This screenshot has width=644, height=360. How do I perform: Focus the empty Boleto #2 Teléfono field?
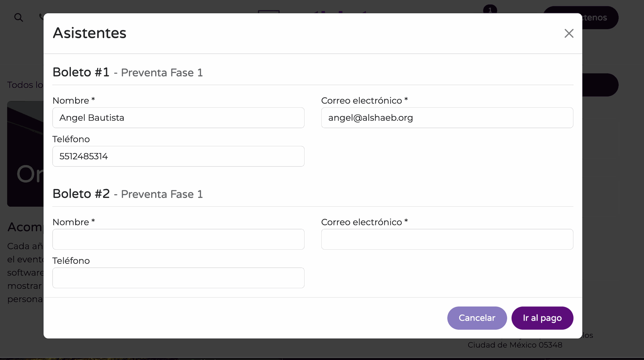(x=178, y=278)
